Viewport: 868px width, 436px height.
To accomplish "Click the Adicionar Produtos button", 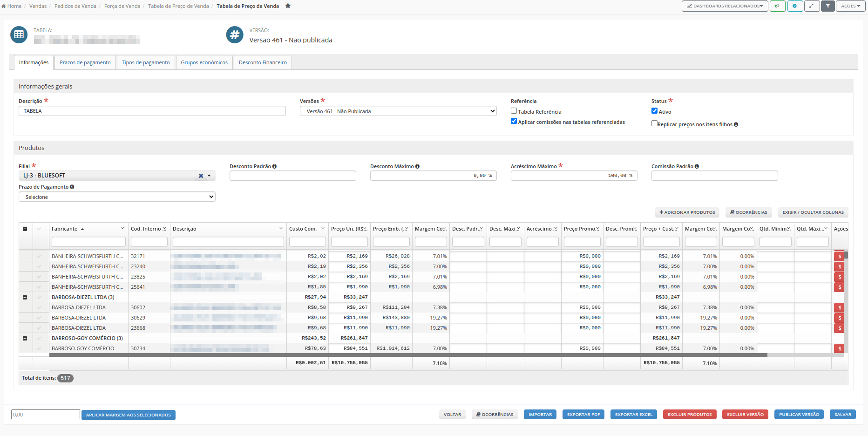I will 687,212.
